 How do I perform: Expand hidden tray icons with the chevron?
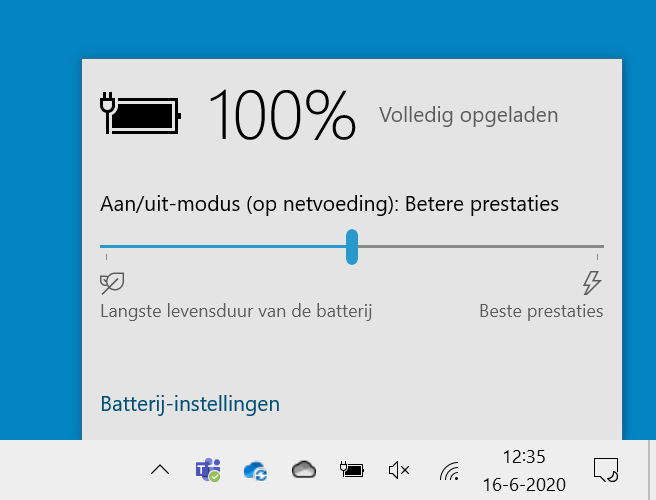pyautogui.click(x=160, y=470)
